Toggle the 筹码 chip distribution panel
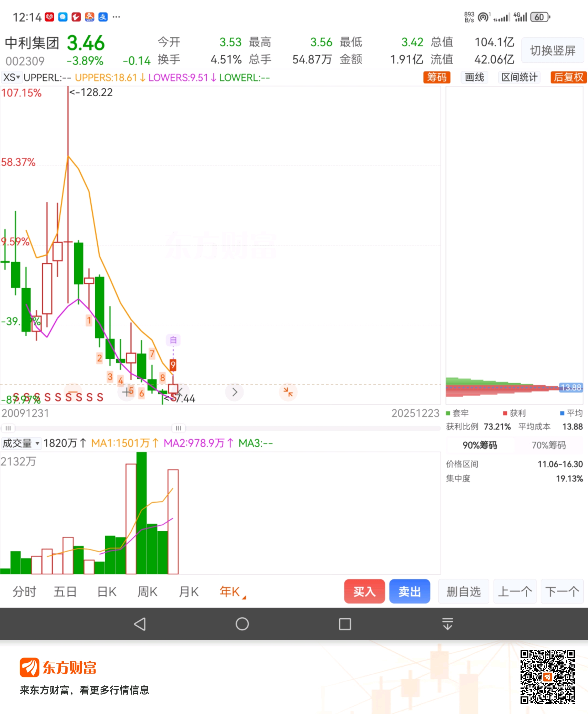Viewport: 588px width, 714px height. (437, 77)
